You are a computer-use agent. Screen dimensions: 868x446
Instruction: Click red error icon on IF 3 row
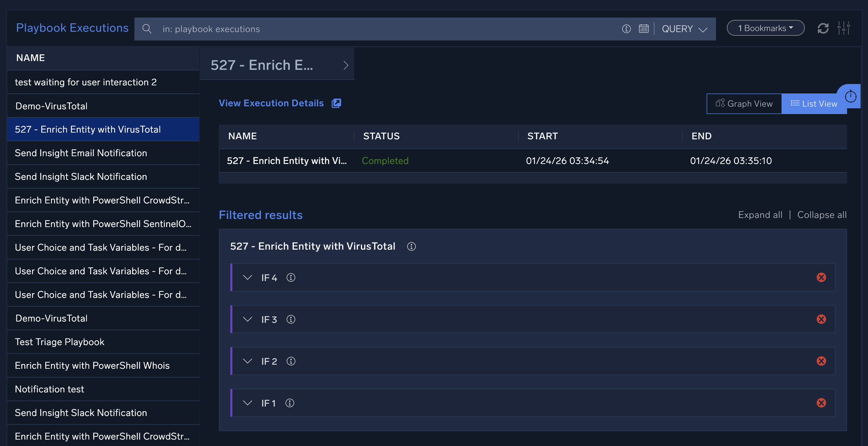821,319
